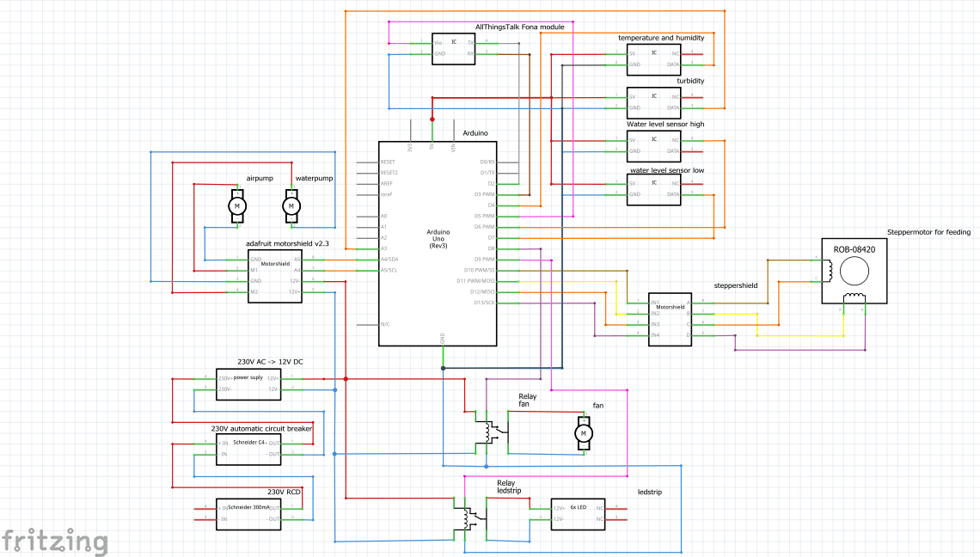Select the waterpump motor component

point(292,206)
